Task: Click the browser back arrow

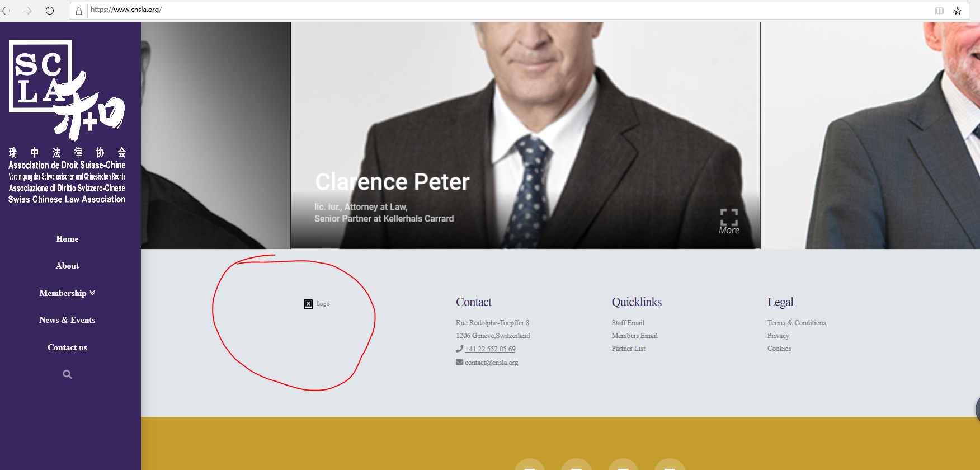Action: pos(6,11)
